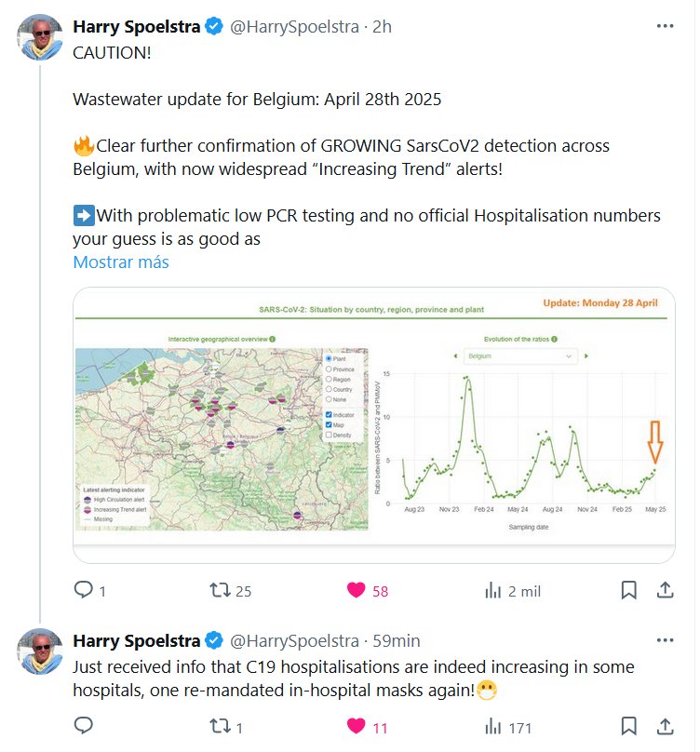Bookmark the hospitalisations reply tweet
Image resolution: width=700 pixels, height=752 pixels.
[629, 726]
